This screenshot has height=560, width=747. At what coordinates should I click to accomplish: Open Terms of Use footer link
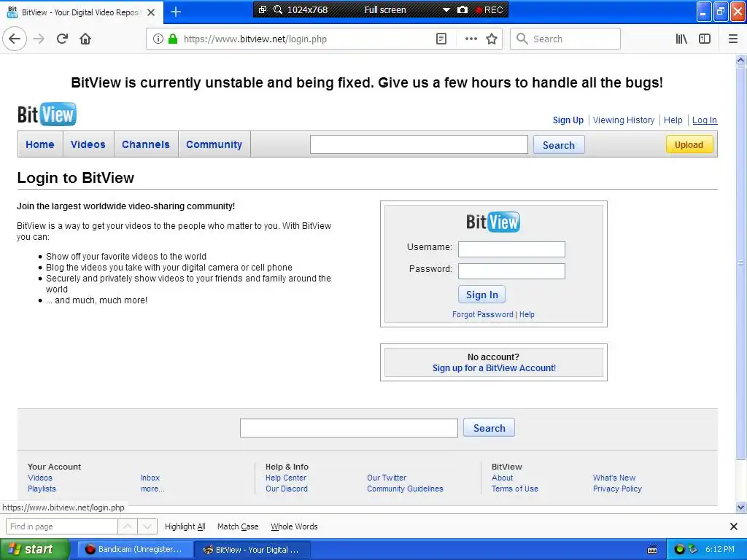point(514,489)
